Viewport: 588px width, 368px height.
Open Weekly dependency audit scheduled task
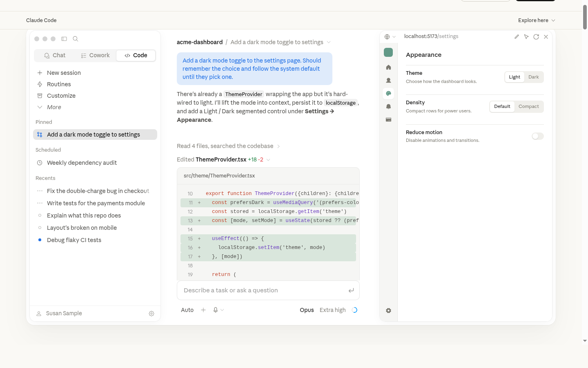(x=82, y=163)
